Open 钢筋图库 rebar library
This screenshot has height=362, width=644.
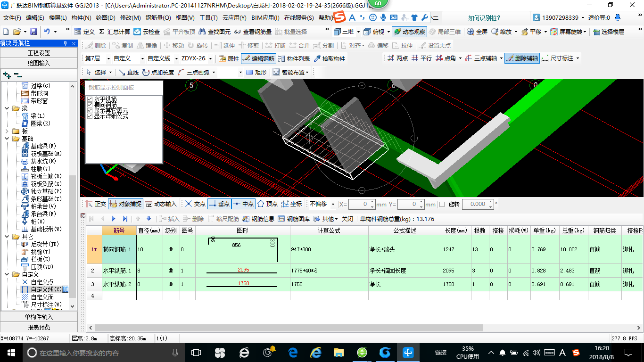tap(294, 219)
